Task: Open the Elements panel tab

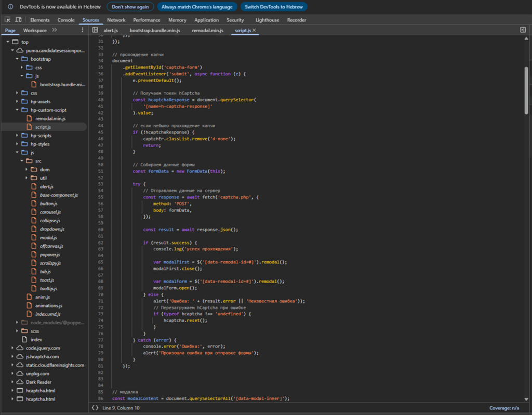Action: coord(39,20)
